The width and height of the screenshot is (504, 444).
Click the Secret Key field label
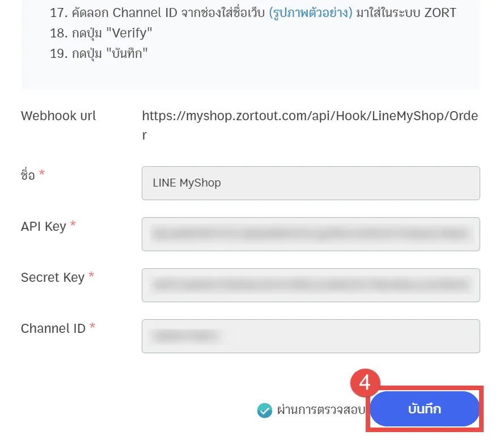click(x=53, y=277)
